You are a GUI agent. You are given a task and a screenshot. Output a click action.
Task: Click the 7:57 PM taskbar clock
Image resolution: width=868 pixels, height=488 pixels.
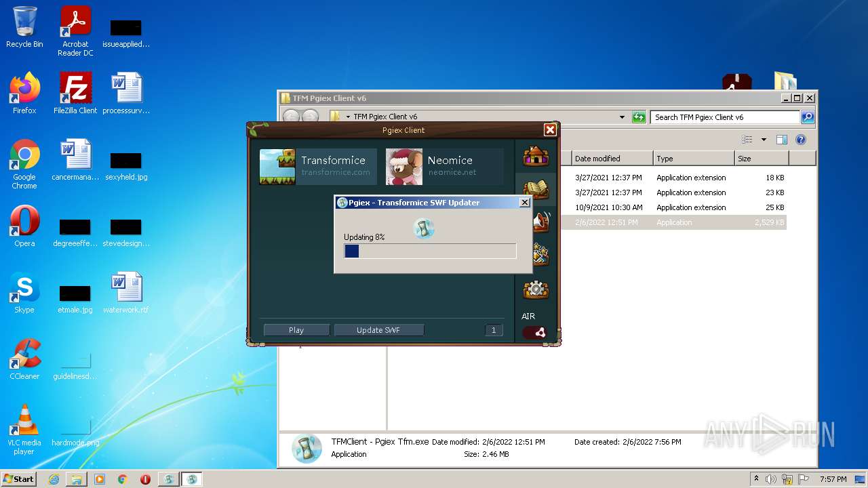tap(833, 479)
